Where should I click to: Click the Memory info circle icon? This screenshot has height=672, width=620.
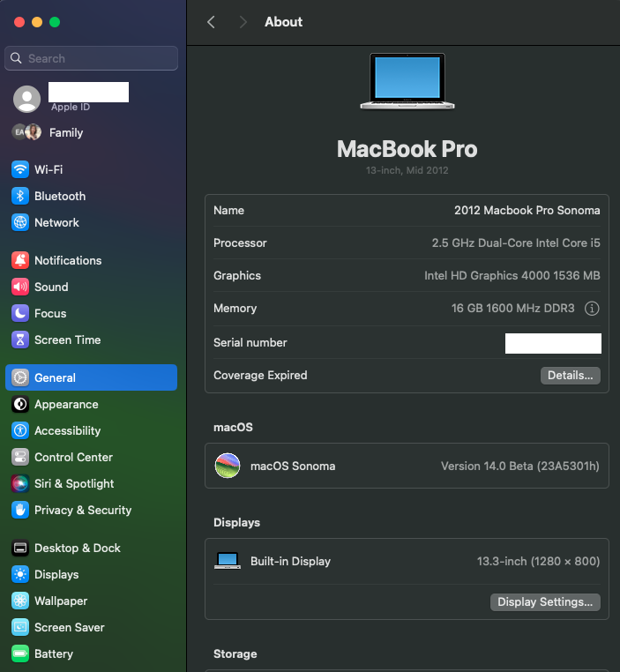[592, 308]
